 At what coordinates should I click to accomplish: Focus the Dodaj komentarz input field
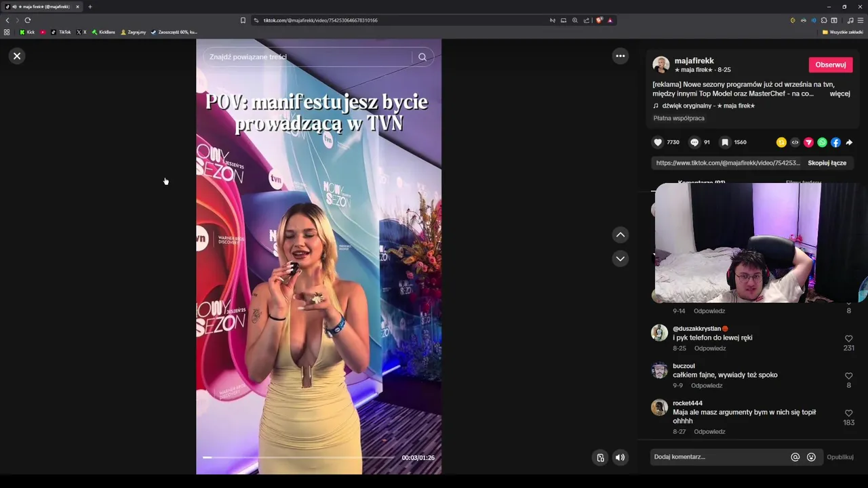tap(719, 457)
